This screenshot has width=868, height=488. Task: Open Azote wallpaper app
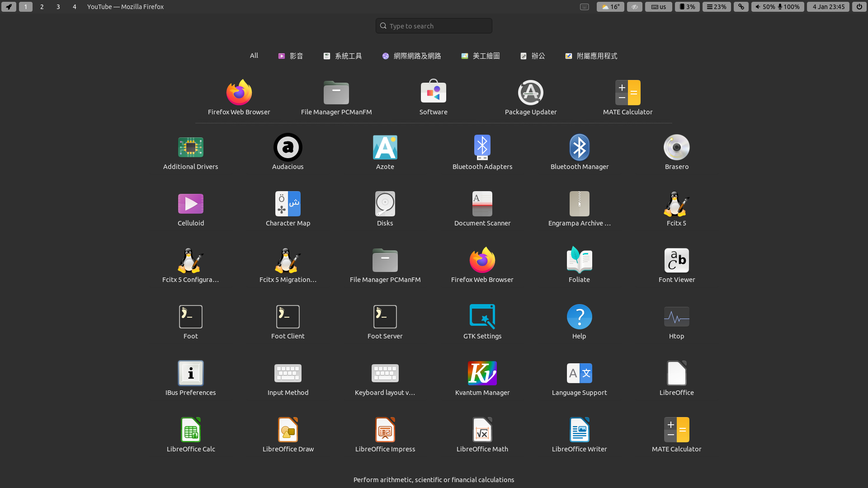coord(385,153)
